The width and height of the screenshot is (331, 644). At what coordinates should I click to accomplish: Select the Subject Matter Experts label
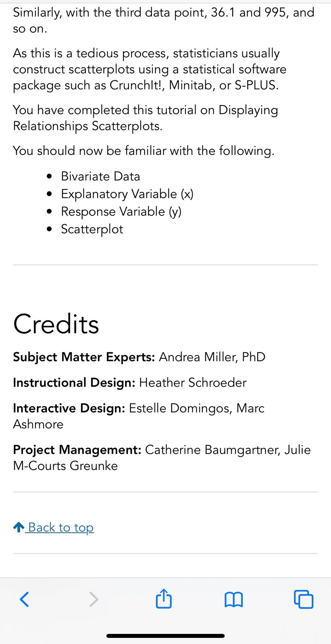tap(84, 357)
